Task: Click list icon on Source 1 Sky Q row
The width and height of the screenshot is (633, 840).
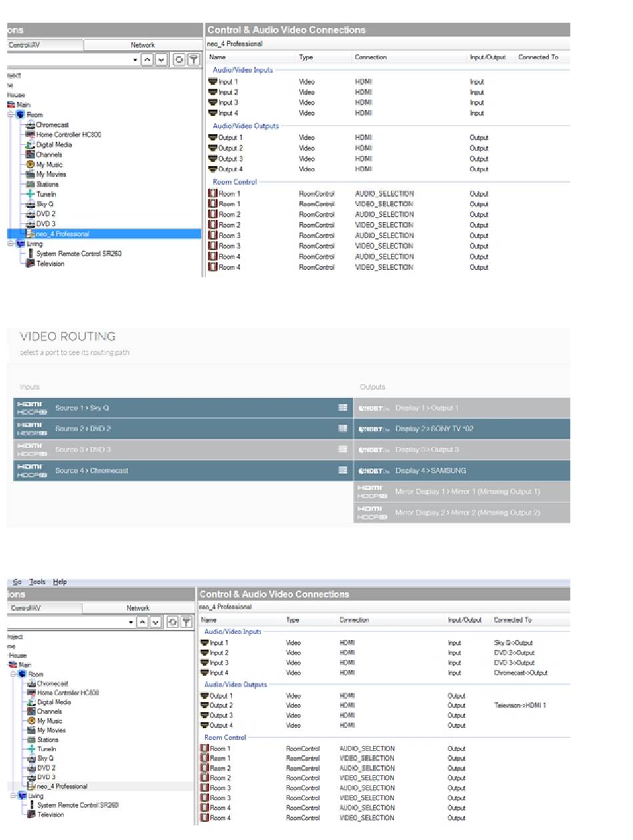Action: point(342,408)
